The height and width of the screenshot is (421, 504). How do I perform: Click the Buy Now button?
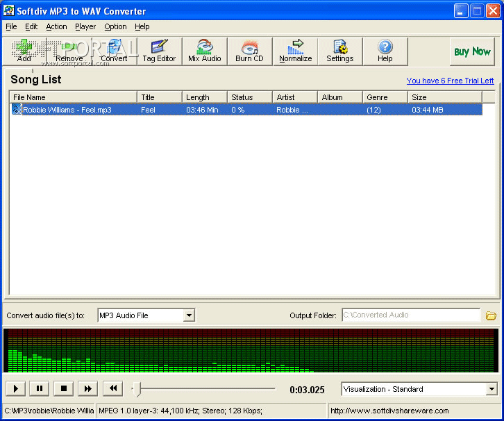472,51
